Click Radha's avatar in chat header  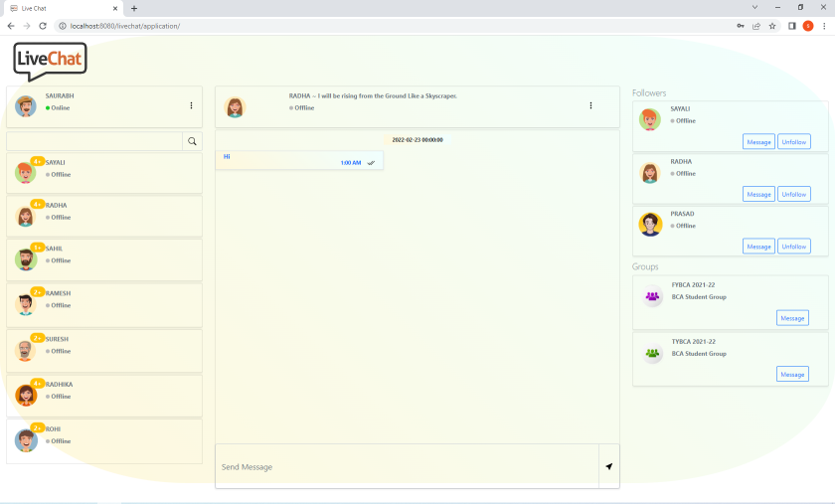point(235,107)
